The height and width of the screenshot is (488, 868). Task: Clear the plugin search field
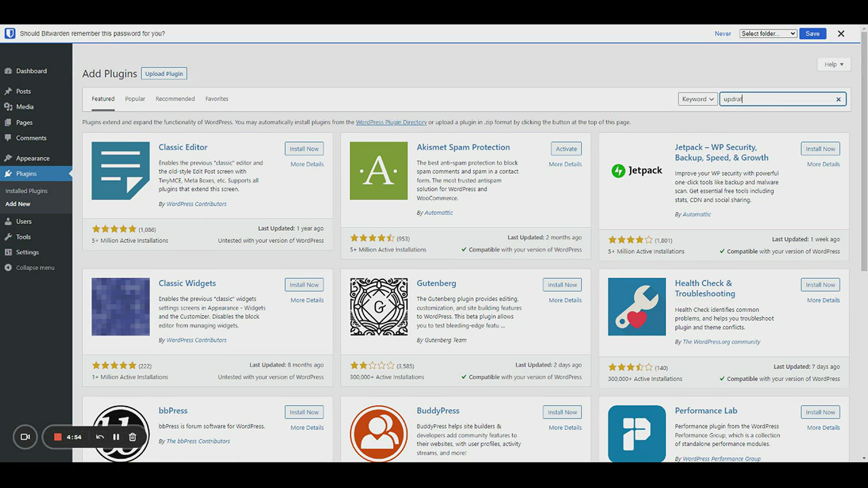coord(838,99)
